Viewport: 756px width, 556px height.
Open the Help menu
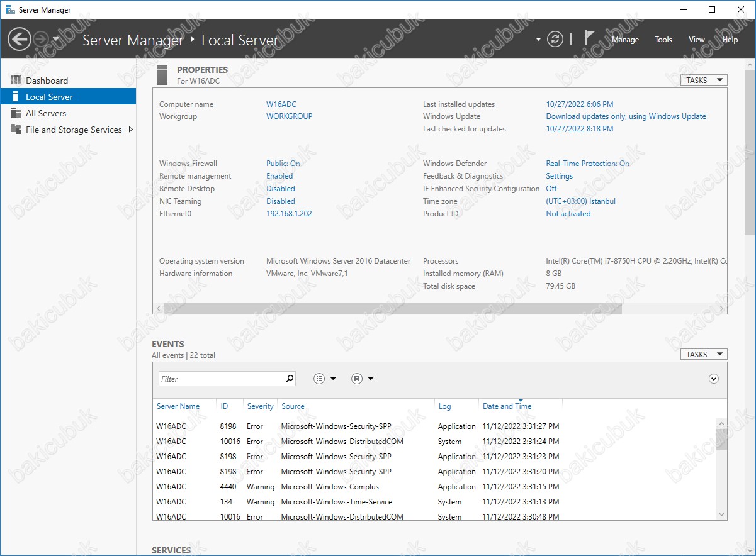[730, 40]
